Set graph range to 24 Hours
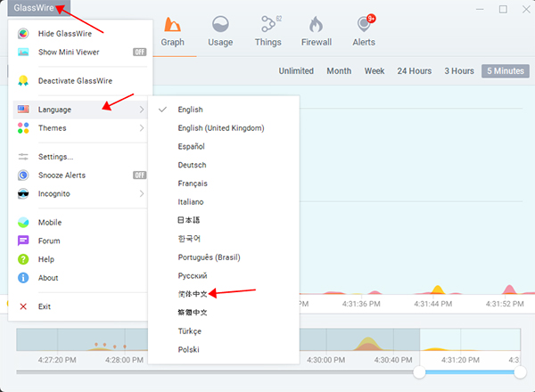The image size is (535, 392). pyautogui.click(x=415, y=71)
